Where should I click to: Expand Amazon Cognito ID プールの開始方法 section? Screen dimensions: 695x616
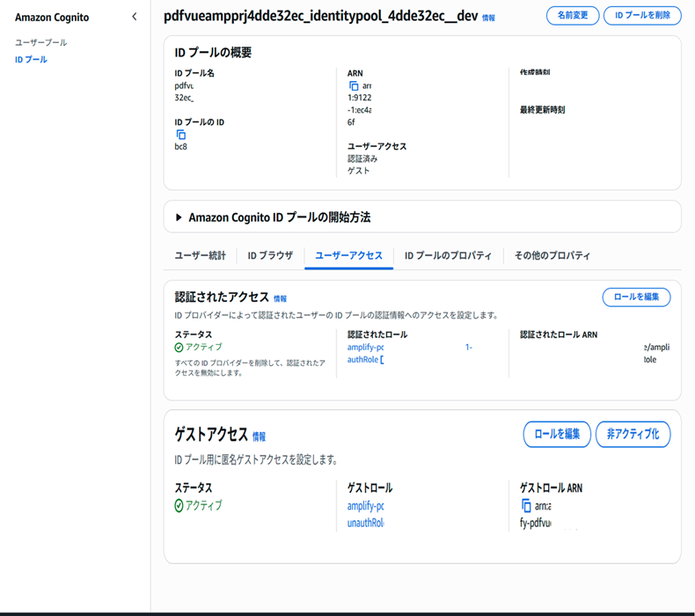pyautogui.click(x=179, y=217)
